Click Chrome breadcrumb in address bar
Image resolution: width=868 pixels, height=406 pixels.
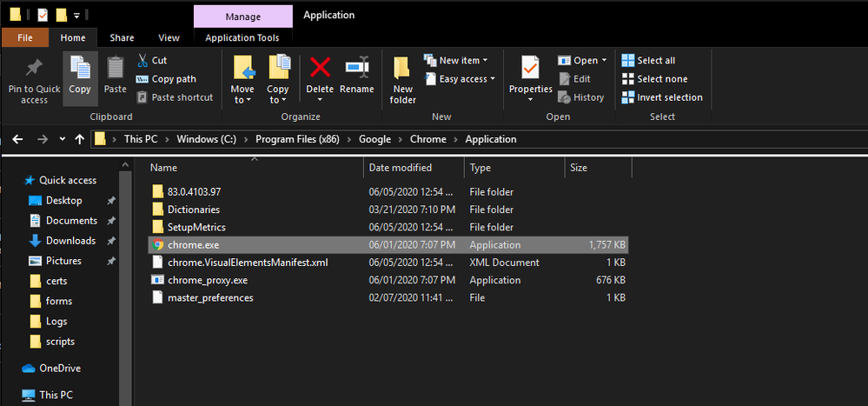pos(427,139)
